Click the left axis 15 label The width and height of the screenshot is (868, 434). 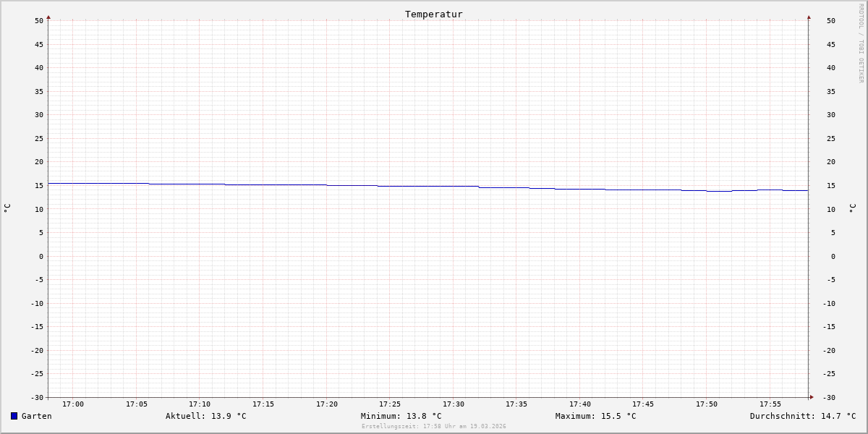(x=39, y=186)
